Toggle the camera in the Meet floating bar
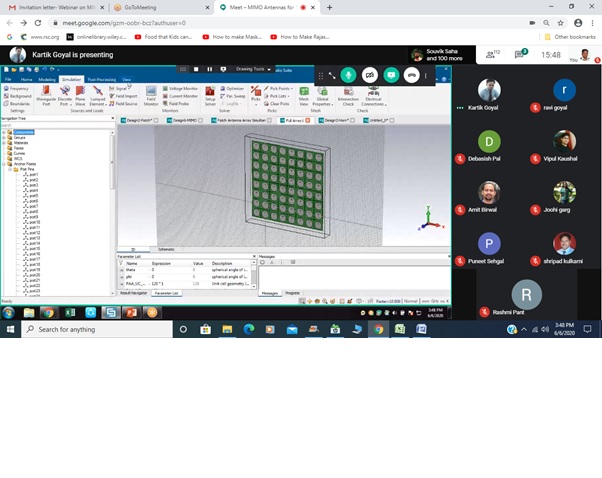This screenshot has width=602, height=478. click(x=369, y=75)
